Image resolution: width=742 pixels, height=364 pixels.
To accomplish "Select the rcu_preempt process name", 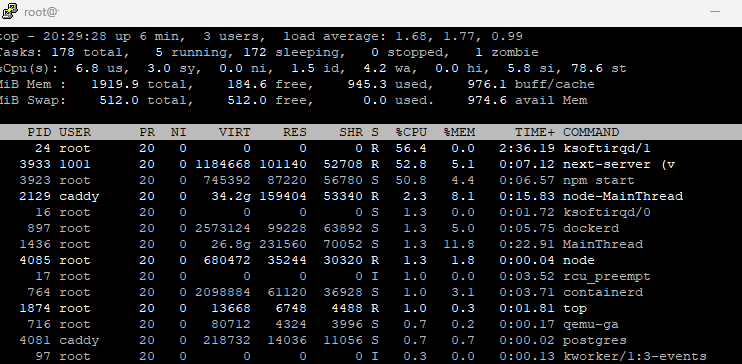I will (607, 276).
